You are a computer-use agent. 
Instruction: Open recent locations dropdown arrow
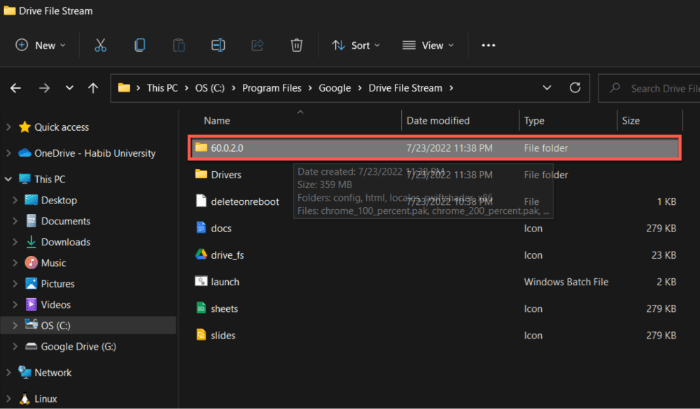click(69, 88)
